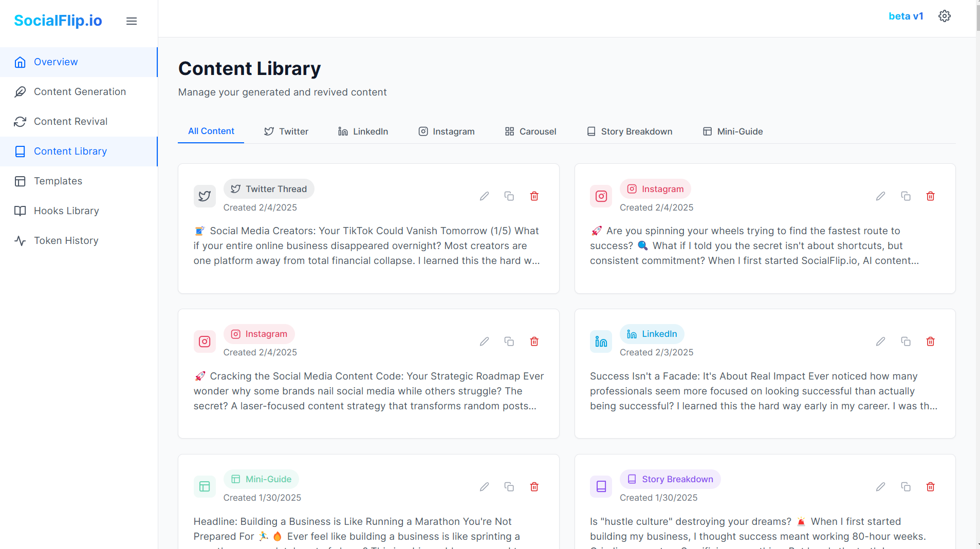Screen dimensions: 980x549
Task: Click 'Created 1/30/2025' on the Mini-Guide card
Action: click(x=262, y=498)
